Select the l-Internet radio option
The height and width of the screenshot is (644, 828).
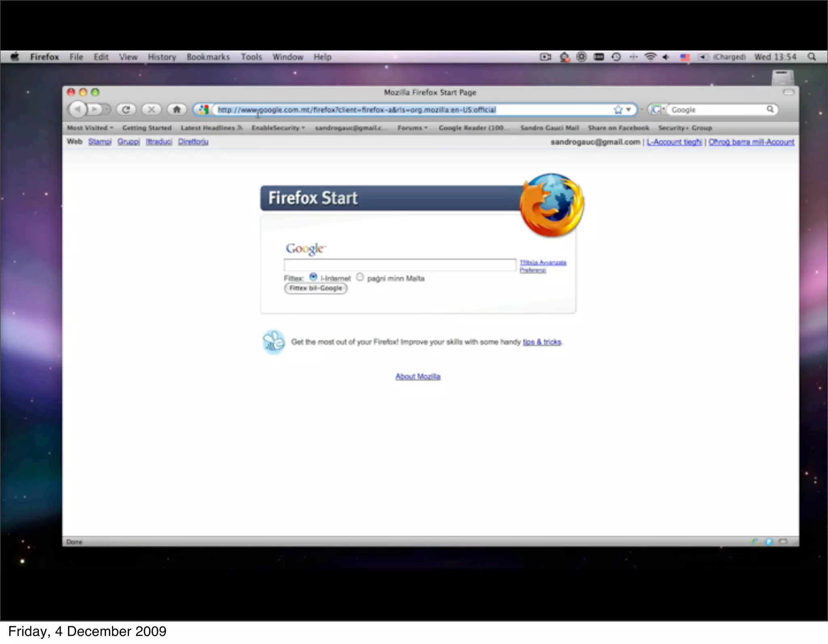(x=313, y=277)
